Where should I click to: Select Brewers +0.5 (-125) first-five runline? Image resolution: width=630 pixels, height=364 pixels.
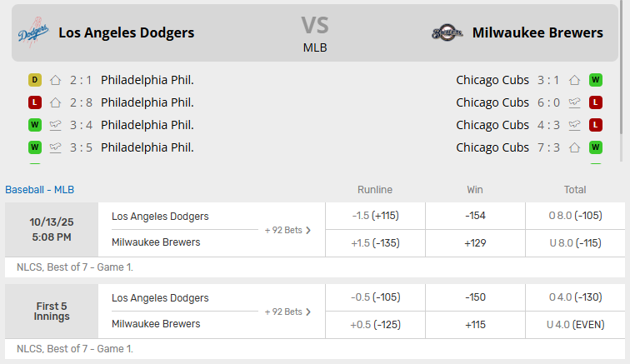[375, 324]
